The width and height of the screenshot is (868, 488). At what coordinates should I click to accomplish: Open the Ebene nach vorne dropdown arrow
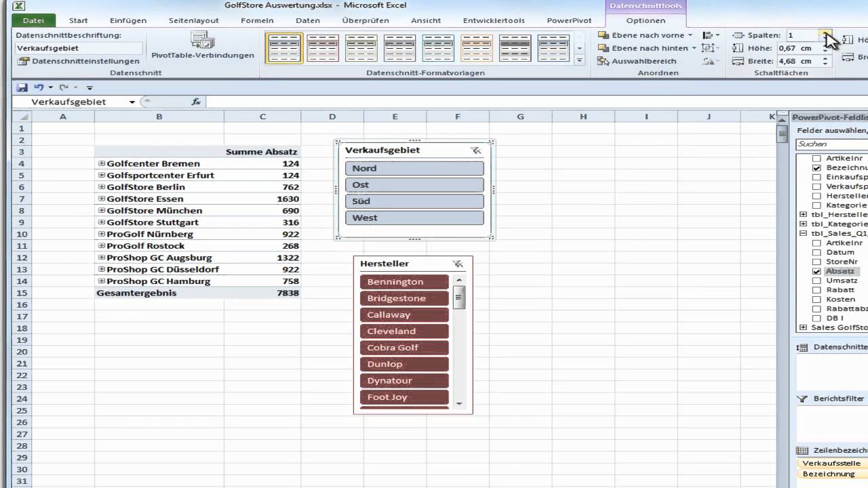(690, 35)
